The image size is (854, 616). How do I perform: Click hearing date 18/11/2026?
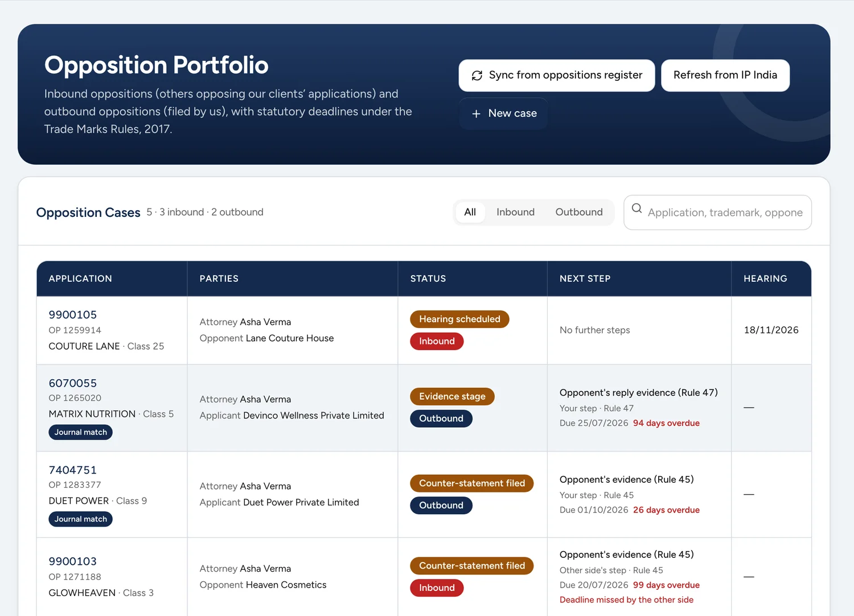tap(771, 330)
